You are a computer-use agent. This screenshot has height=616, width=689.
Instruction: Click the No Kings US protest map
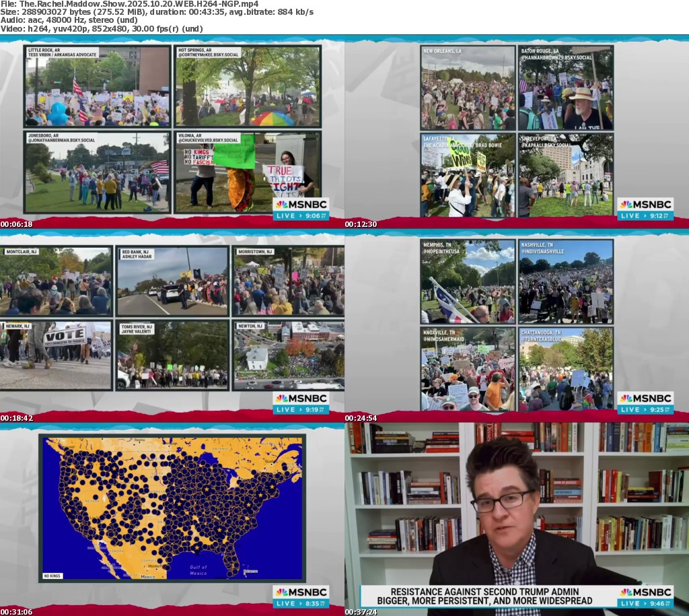click(172, 508)
